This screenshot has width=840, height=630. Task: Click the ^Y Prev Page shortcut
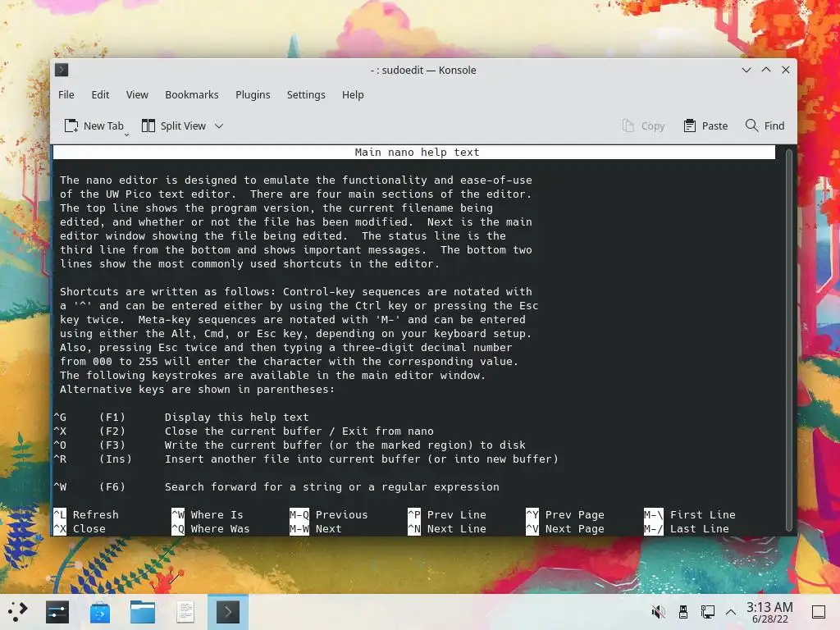pyautogui.click(x=565, y=515)
